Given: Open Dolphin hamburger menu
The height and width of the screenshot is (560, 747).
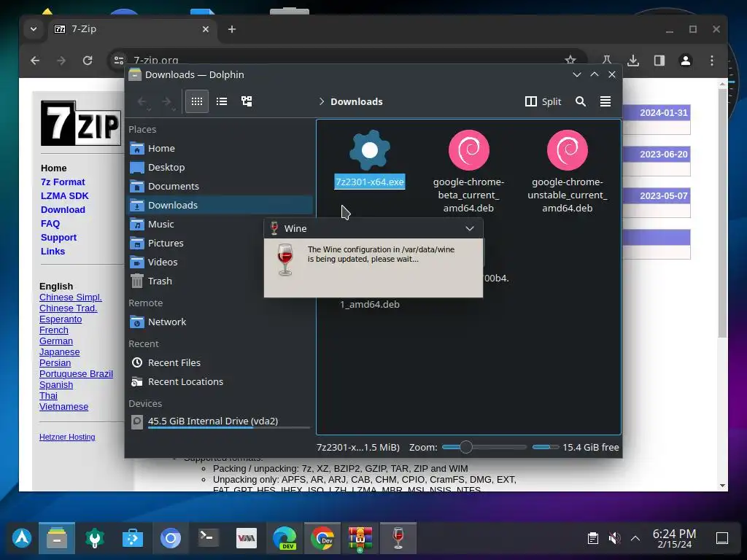Looking at the screenshot, I should pos(605,101).
